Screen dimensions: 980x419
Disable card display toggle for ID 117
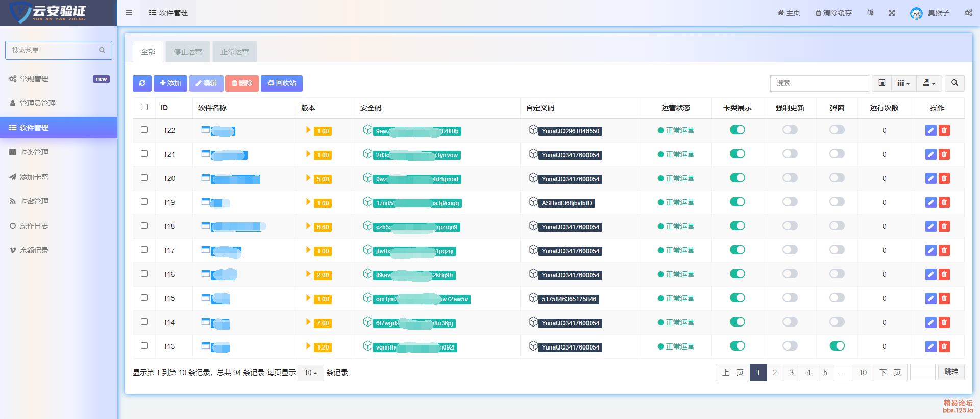[737, 250]
